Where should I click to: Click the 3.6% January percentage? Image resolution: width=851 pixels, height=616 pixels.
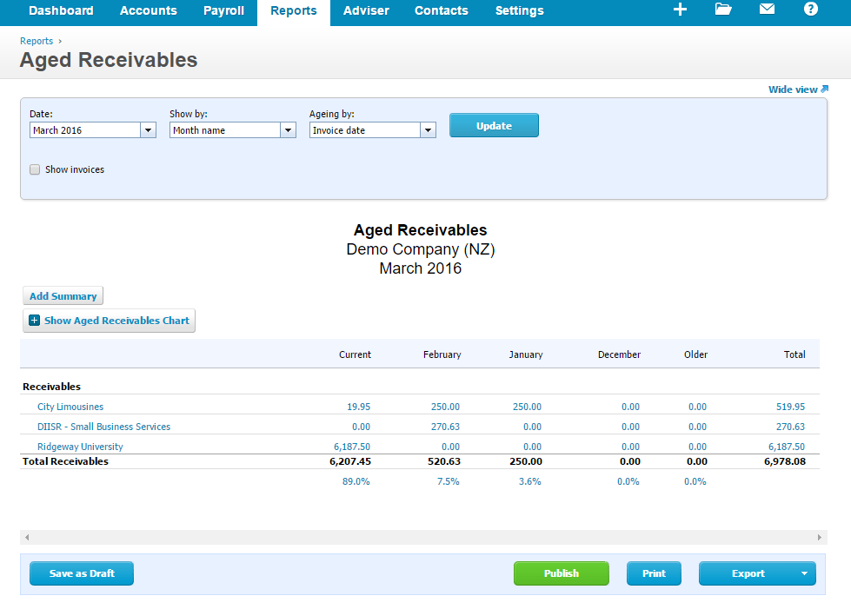530,481
